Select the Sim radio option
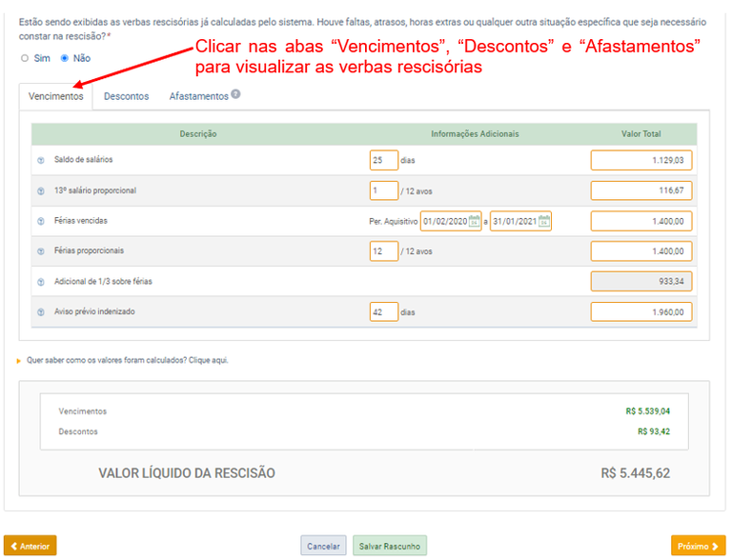Screen dimensions: 732x560 tap(25, 58)
